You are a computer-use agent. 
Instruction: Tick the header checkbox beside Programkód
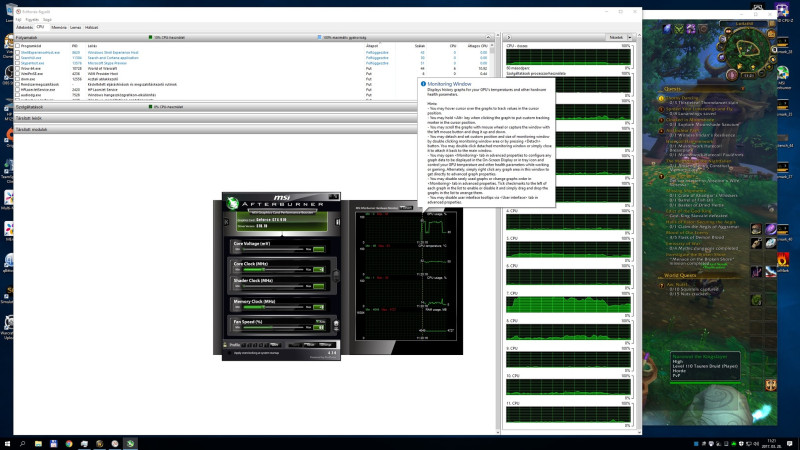(18, 46)
